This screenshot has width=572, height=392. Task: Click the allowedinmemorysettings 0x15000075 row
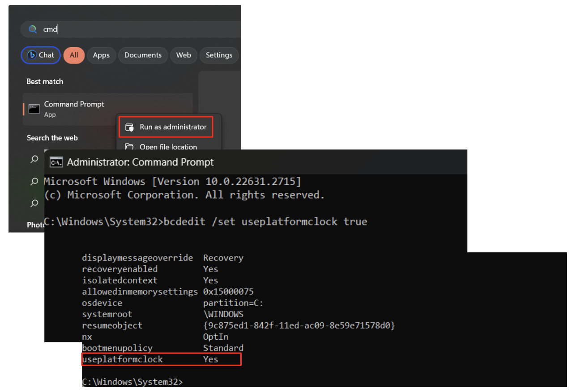(x=168, y=292)
